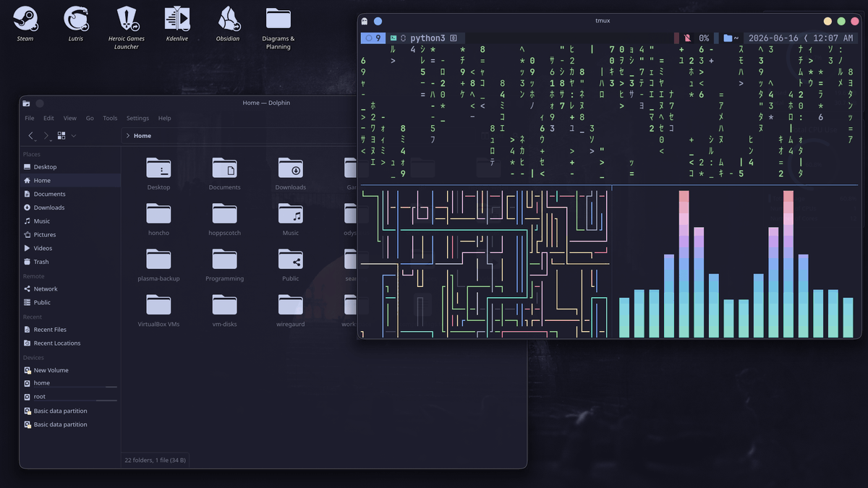The height and width of the screenshot is (488, 868).
Task: Click the round pin button beside Dolphin's window icon
Action: [40, 103]
